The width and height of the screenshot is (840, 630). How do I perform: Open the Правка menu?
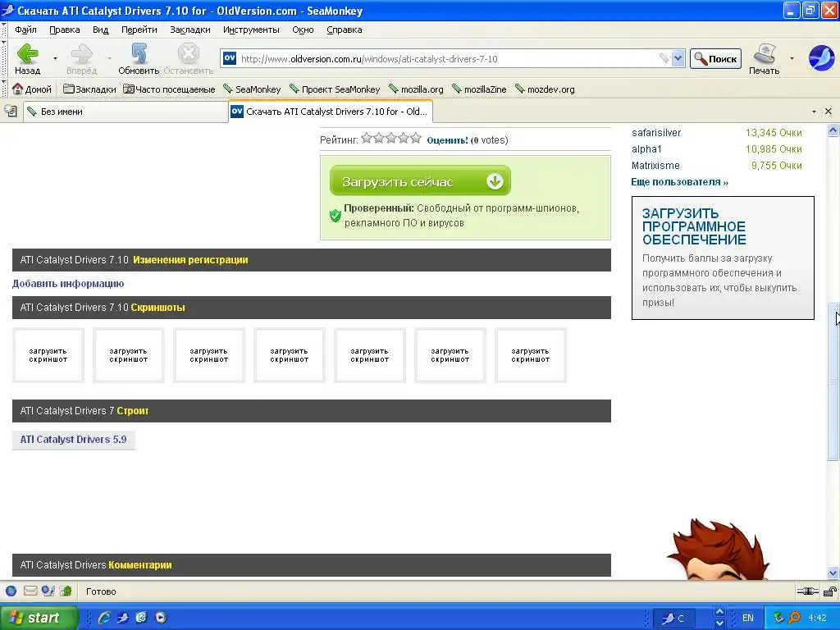click(64, 30)
